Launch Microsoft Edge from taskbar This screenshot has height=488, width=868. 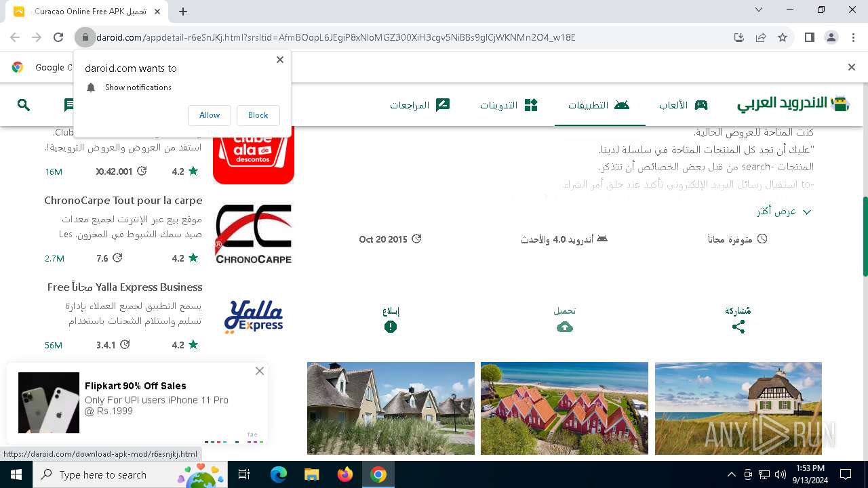coord(278,474)
